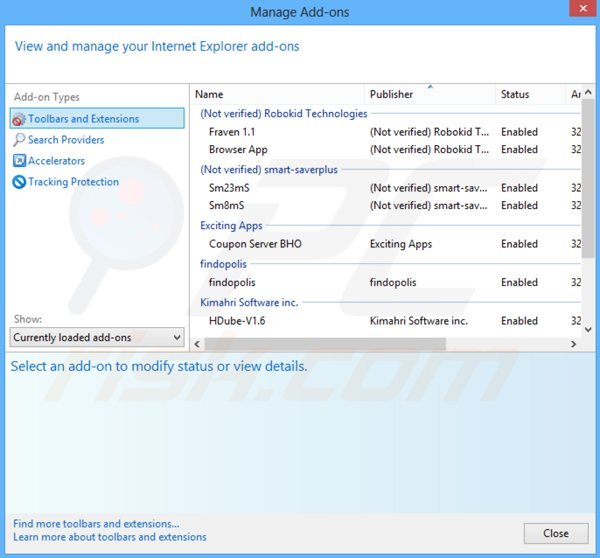Click Exciting Apps publisher cell

[x=401, y=244]
